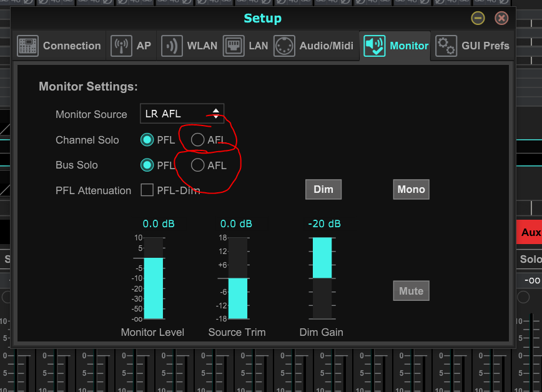The width and height of the screenshot is (542, 392).
Task: Click the Source Trim fader
Action: coord(237,278)
